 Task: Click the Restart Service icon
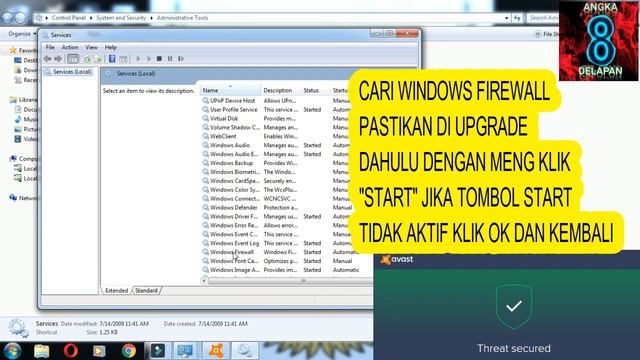[181, 59]
